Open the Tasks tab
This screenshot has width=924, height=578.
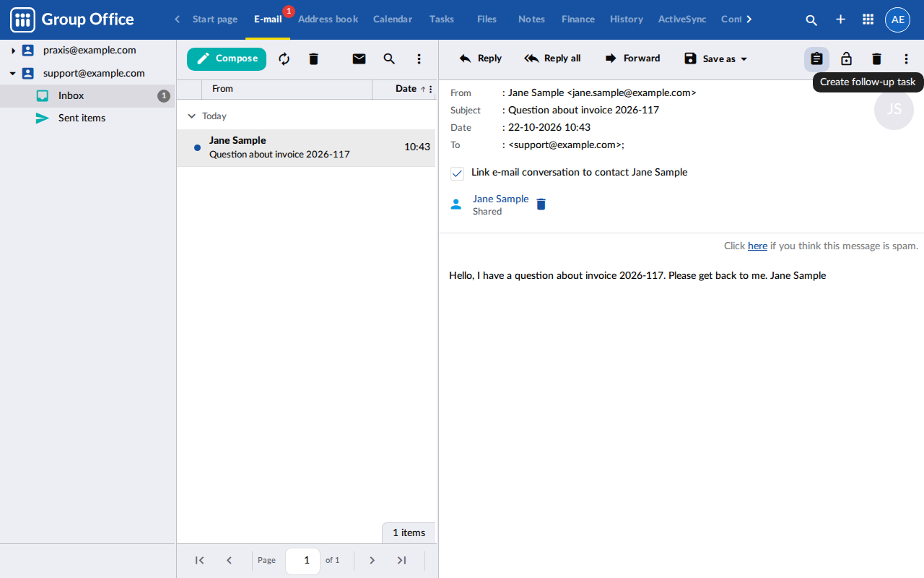tap(442, 20)
